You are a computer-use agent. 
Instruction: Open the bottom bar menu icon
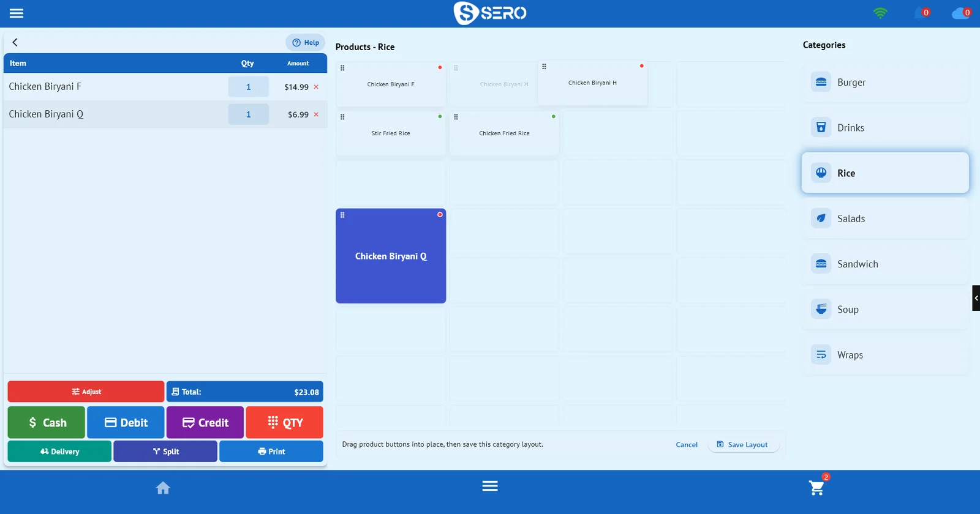pyautogui.click(x=490, y=486)
